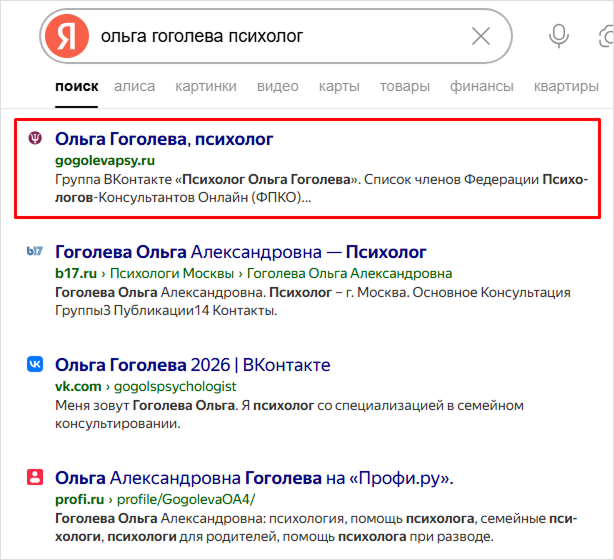This screenshot has height=560, width=614.
Task: Click the b17 favicon beside the second result
Action: point(34,251)
